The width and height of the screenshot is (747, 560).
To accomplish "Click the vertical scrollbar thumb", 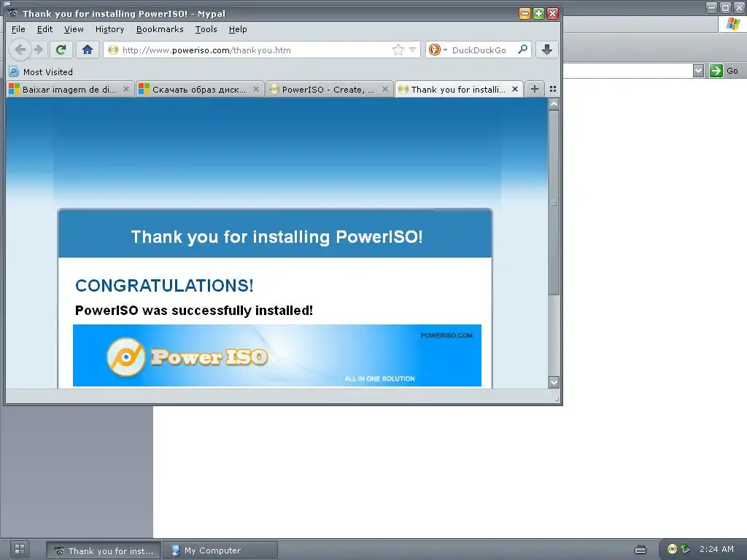I will pos(554,203).
